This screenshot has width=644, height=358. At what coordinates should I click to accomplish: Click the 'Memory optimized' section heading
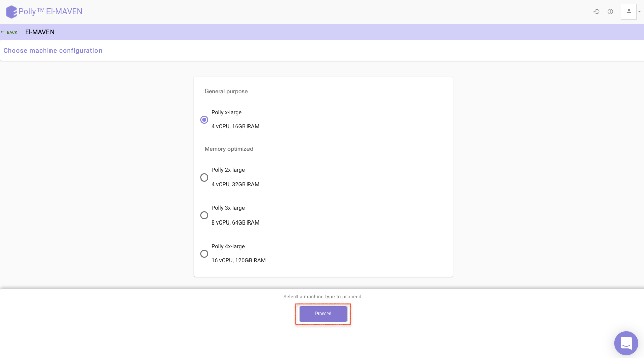(229, 149)
